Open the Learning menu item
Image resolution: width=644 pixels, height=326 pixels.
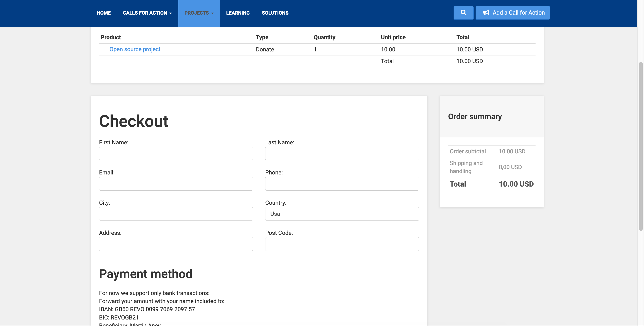[238, 13]
